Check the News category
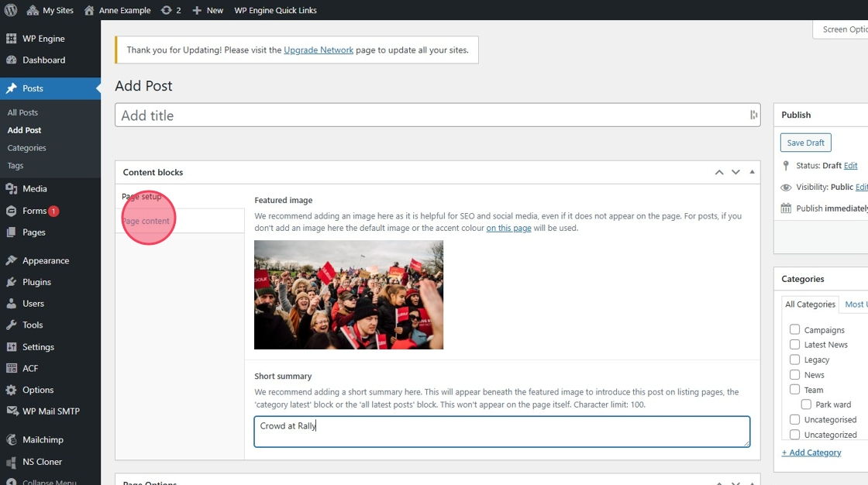The width and height of the screenshot is (868, 485). click(794, 374)
